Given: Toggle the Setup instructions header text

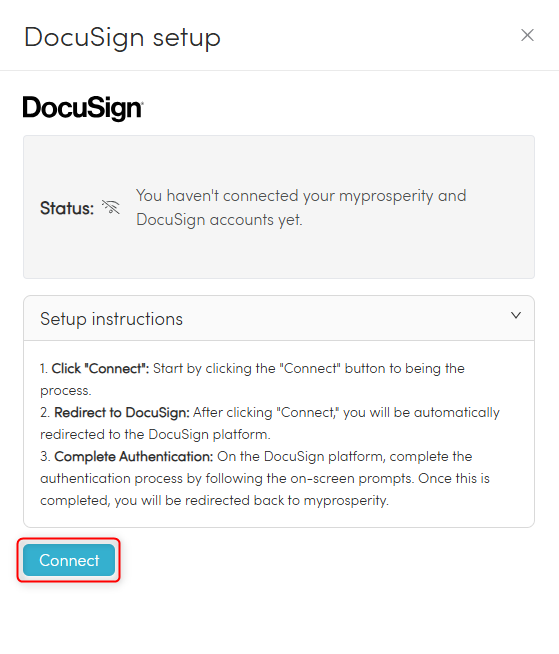Looking at the screenshot, I should pyautogui.click(x=111, y=319).
